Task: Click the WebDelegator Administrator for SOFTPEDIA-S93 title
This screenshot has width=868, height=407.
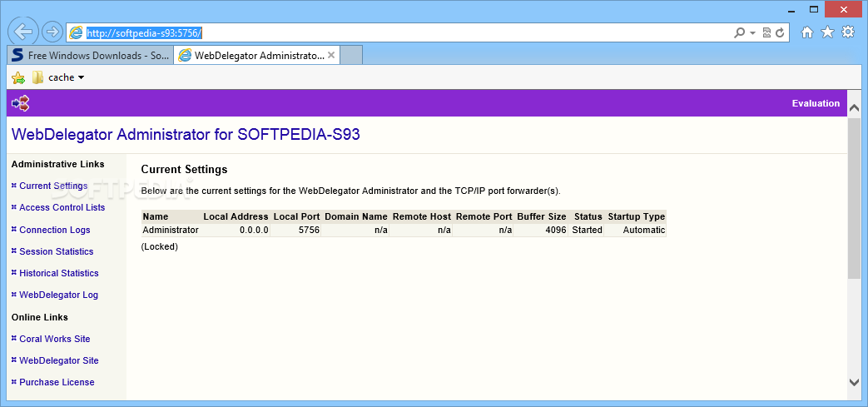Action: (x=186, y=135)
